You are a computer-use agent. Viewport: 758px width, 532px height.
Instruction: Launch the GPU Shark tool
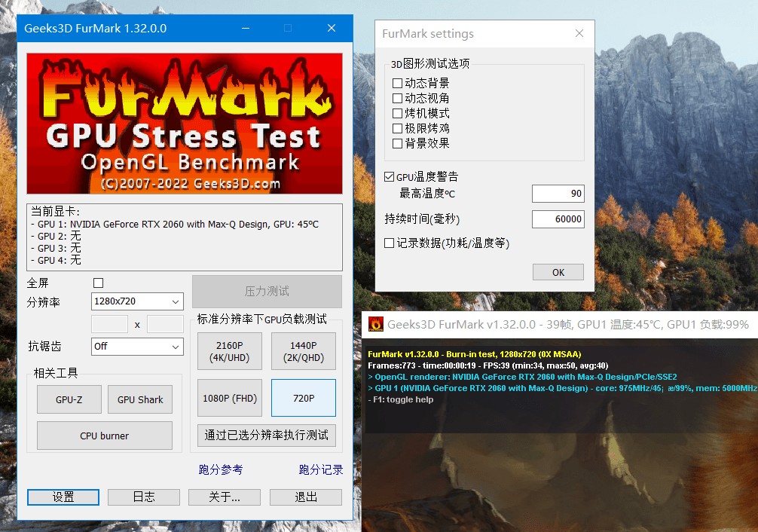(140, 399)
